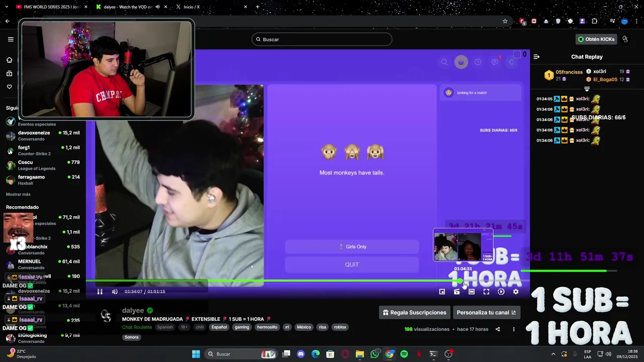The height and width of the screenshot is (362, 644).
Task: Click the timeline preview thumbnail at 01:34:31
Action: pos(463,245)
